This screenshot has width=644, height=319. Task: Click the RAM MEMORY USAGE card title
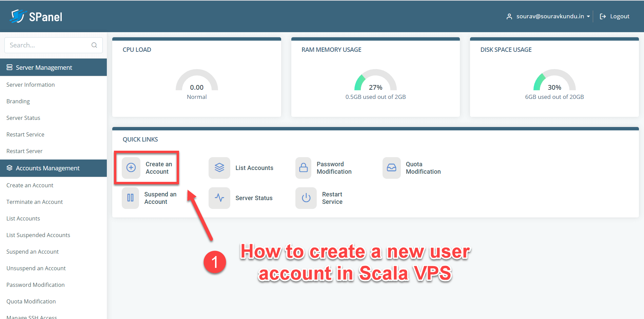point(331,50)
